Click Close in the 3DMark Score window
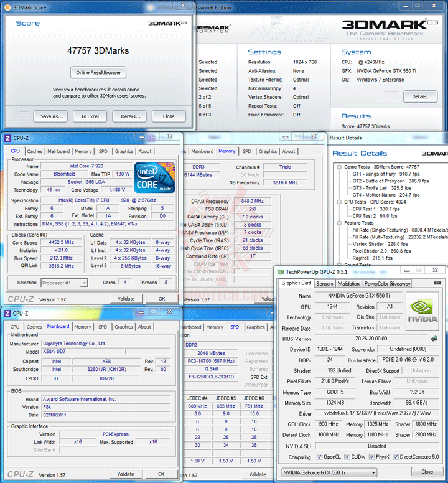 pyautogui.click(x=169, y=116)
